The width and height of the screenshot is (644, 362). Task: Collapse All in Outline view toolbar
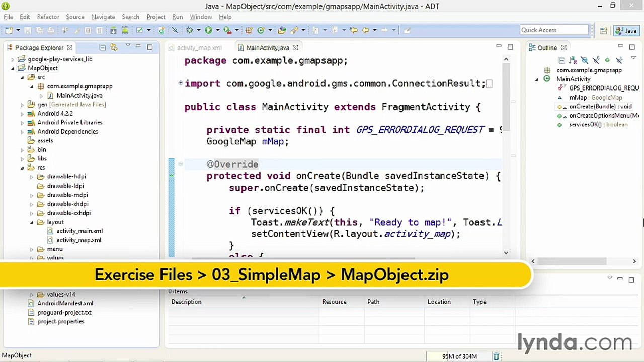(561, 60)
